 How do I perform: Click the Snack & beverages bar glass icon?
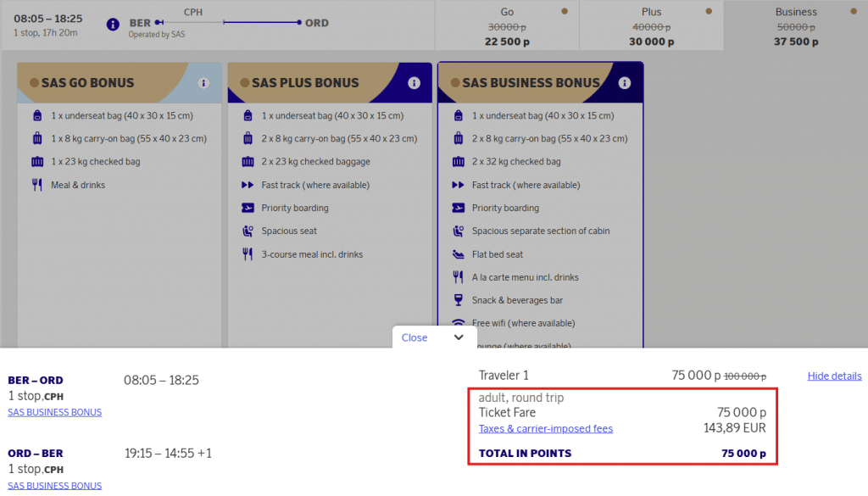(458, 300)
